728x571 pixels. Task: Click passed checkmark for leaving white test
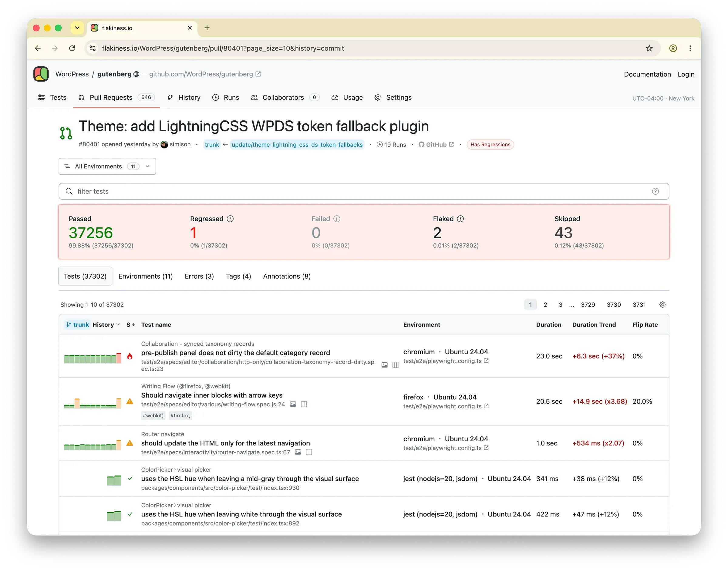[130, 514]
